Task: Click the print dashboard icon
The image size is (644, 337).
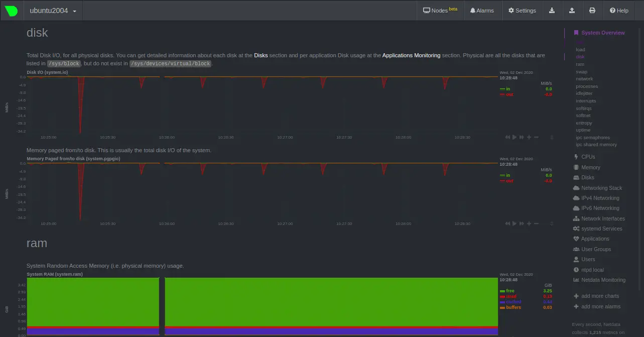Action: tap(592, 11)
